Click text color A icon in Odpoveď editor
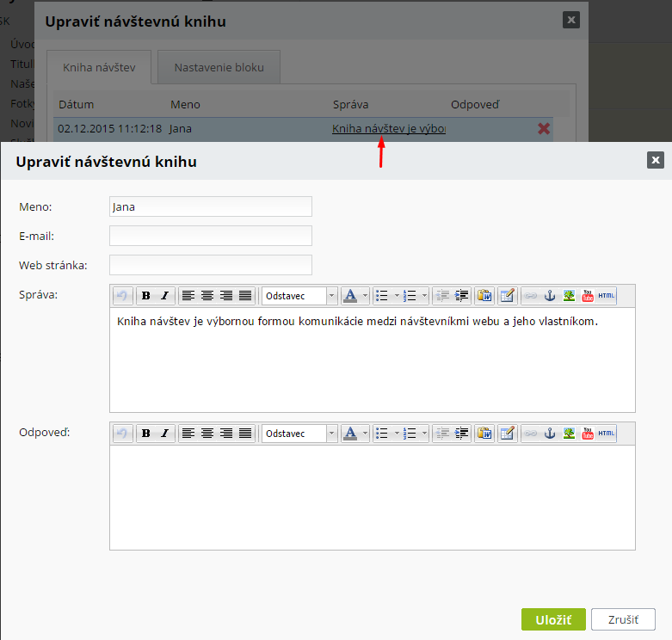 350,434
